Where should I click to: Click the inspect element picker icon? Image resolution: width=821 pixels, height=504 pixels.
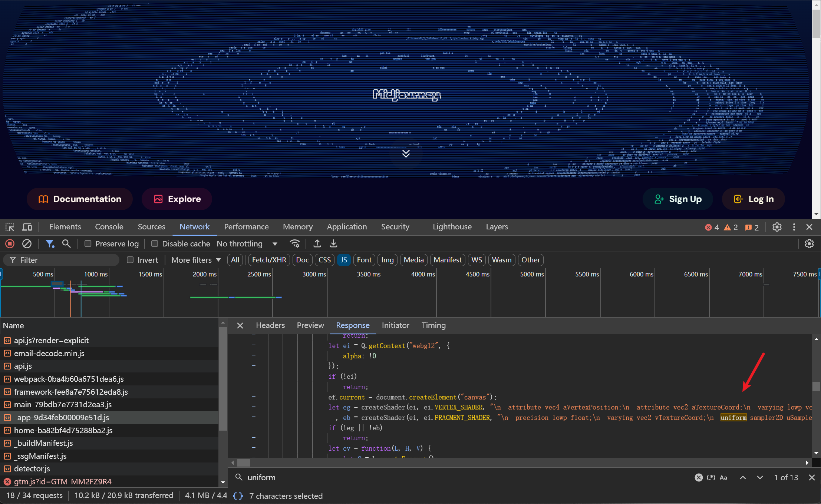tap(10, 227)
